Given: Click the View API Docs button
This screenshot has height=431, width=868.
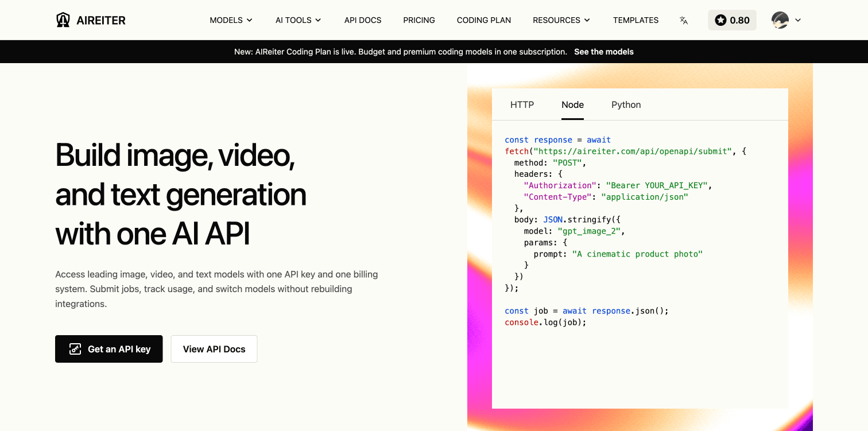Looking at the screenshot, I should tap(214, 349).
